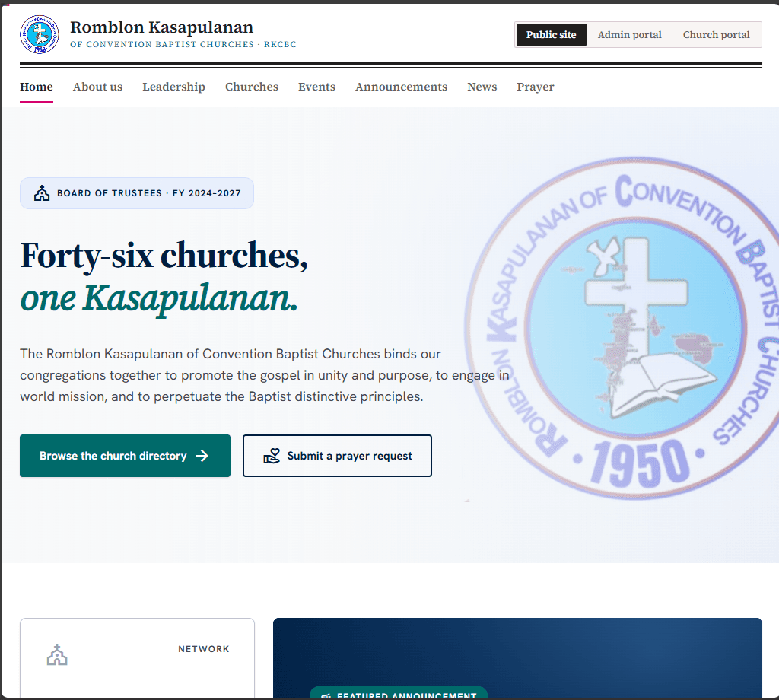
Task: Click 'OF CONVENTION BAPTIST CHURCHES · RKCBC' subtitle
Action: (x=183, y=44)
